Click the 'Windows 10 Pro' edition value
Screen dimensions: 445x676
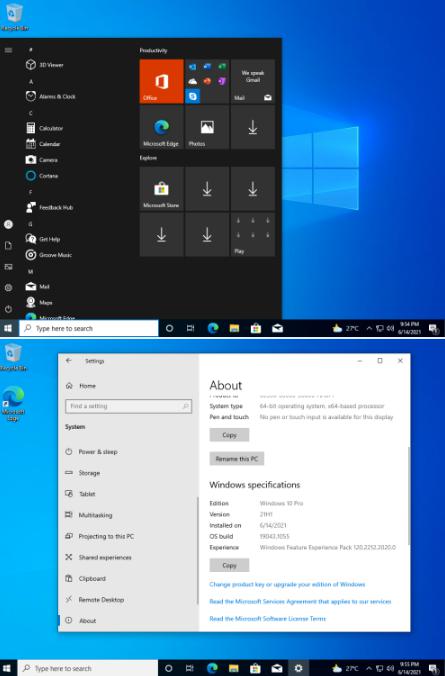point(282,504)
